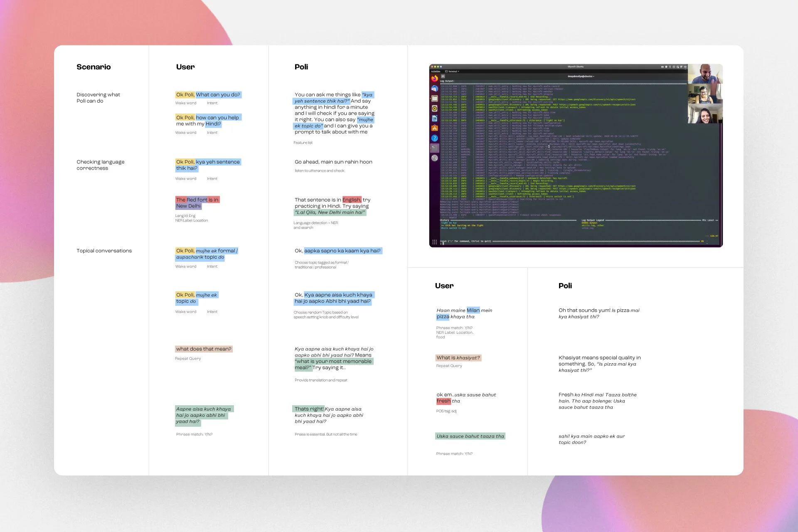This screenshot has height=532, width=798.
Task: Open the Terminal app menu dropdown
Action: (x=453, y=71)
